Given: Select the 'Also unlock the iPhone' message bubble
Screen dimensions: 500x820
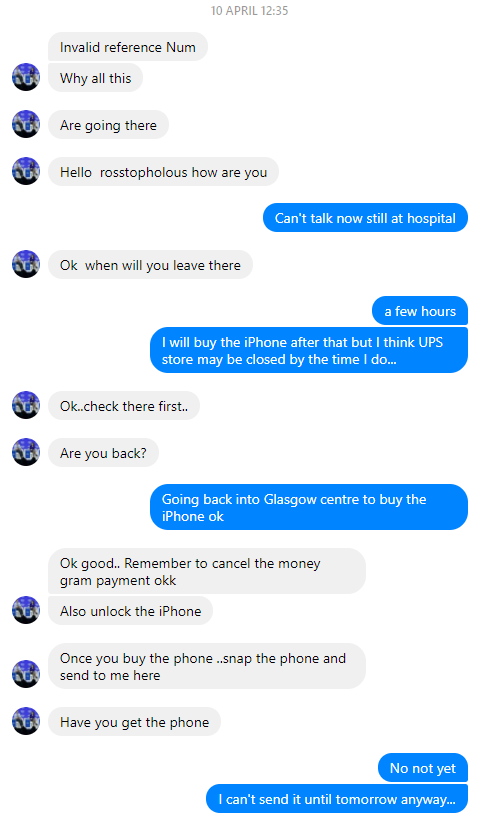Looking at the screenshot, I should click(x=130, y=610).
